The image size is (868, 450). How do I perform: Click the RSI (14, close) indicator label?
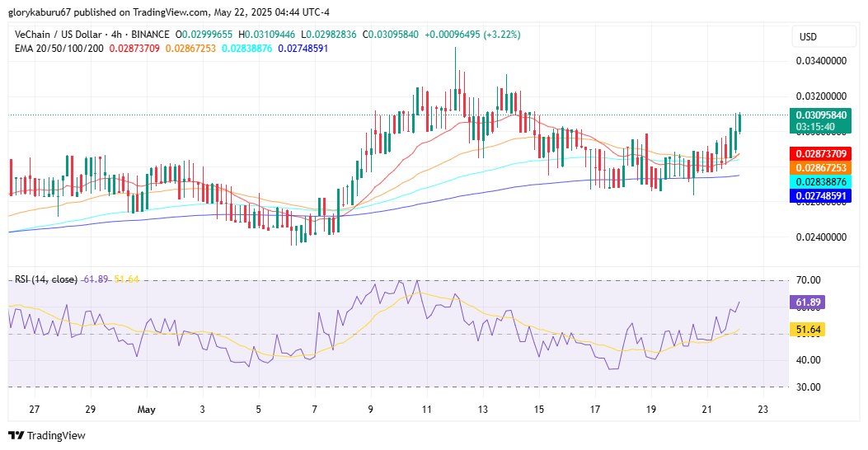click(x=46, y=279)
